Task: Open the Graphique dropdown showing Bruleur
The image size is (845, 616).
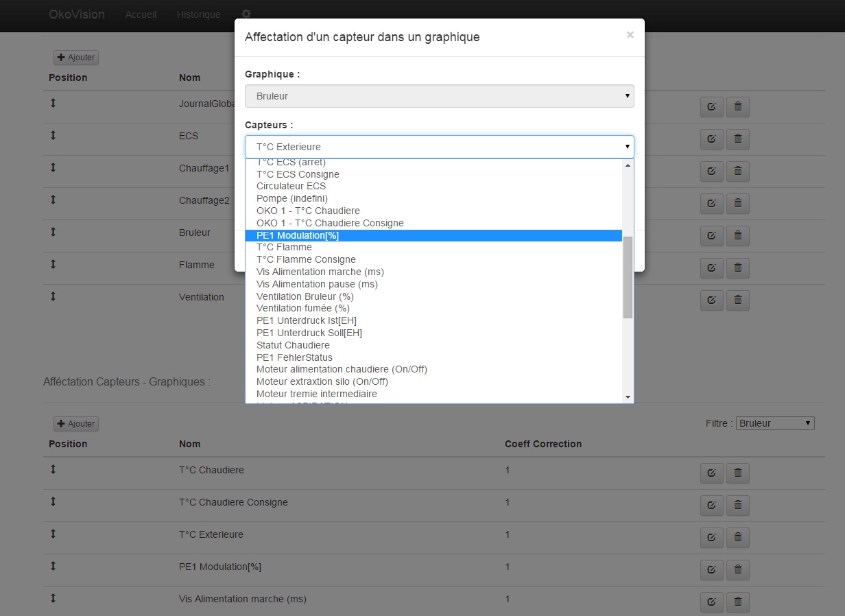Action: 439,96
